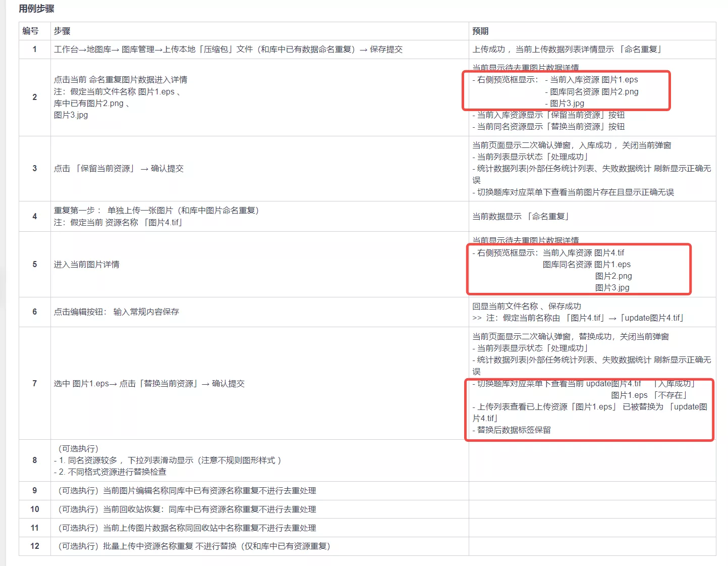The height and width of the screenshot is (566, 728).
Task: Click row number 8 cell
Action: (x=34, y=460)
